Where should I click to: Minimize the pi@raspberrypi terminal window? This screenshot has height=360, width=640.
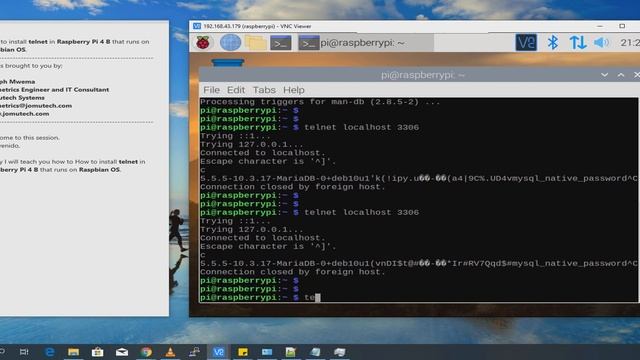tap(604, 75)
